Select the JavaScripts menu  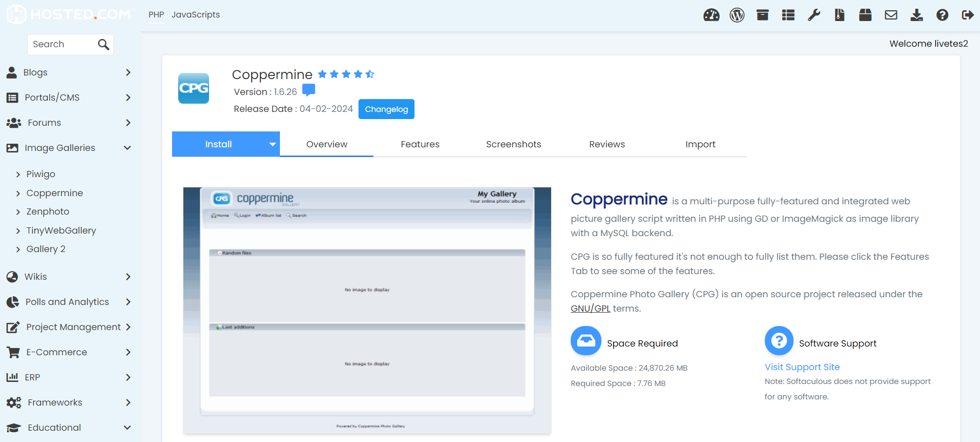point(196,15)
